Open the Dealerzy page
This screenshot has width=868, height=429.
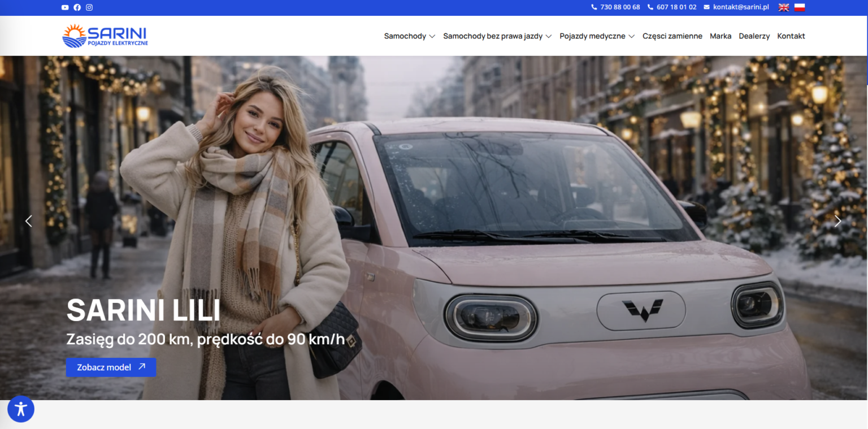coord(754,36)
